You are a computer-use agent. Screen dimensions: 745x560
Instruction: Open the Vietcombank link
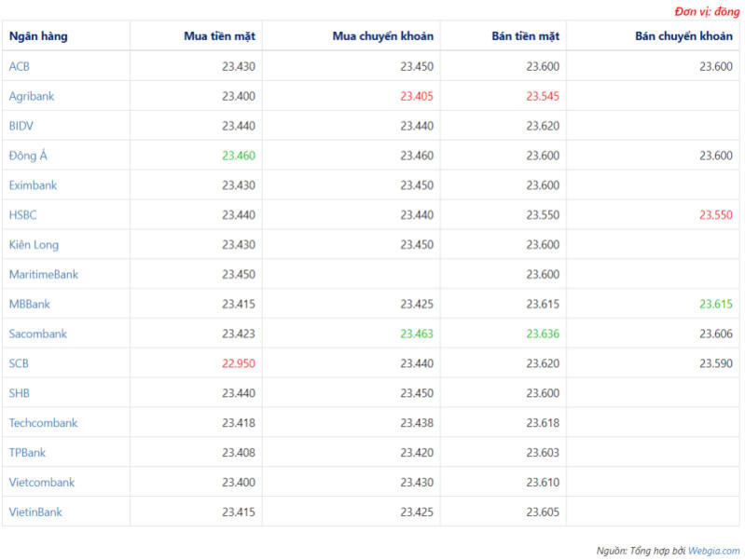[42, 483]
